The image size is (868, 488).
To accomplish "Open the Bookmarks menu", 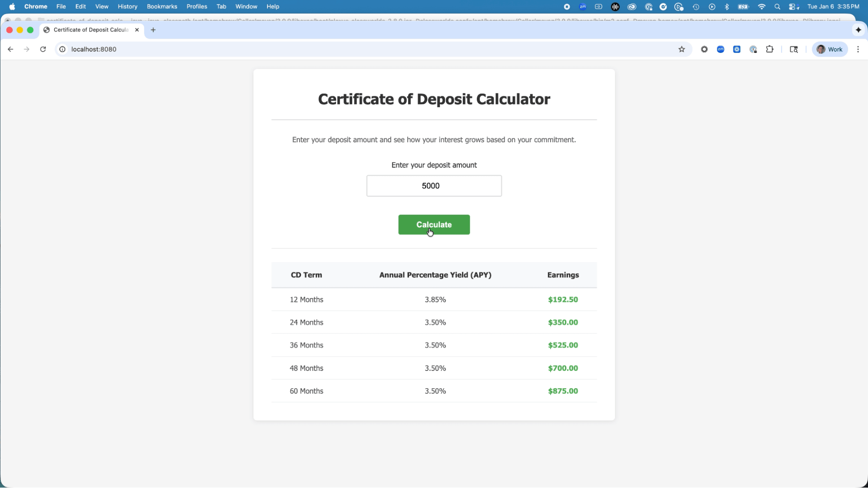I will coord(162,7).
